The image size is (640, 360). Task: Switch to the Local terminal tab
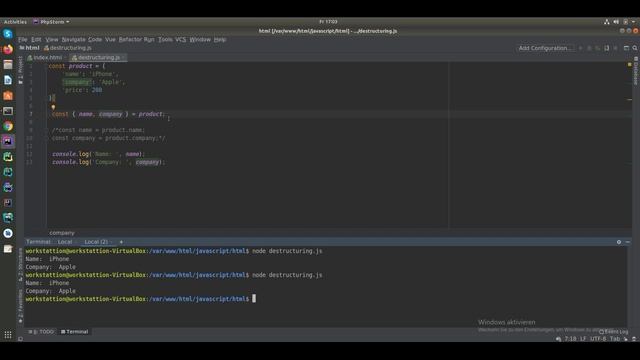point(65,242)
